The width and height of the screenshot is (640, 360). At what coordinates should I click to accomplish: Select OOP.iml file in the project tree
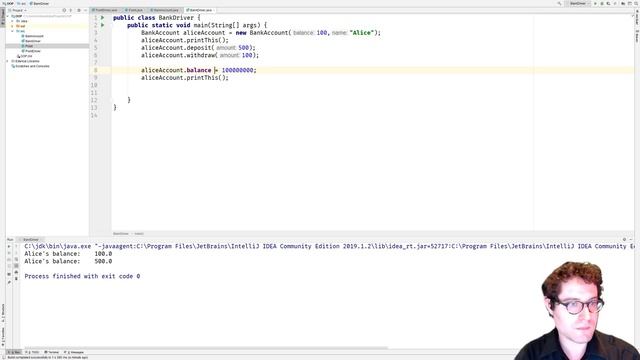(x=25, y=56)
